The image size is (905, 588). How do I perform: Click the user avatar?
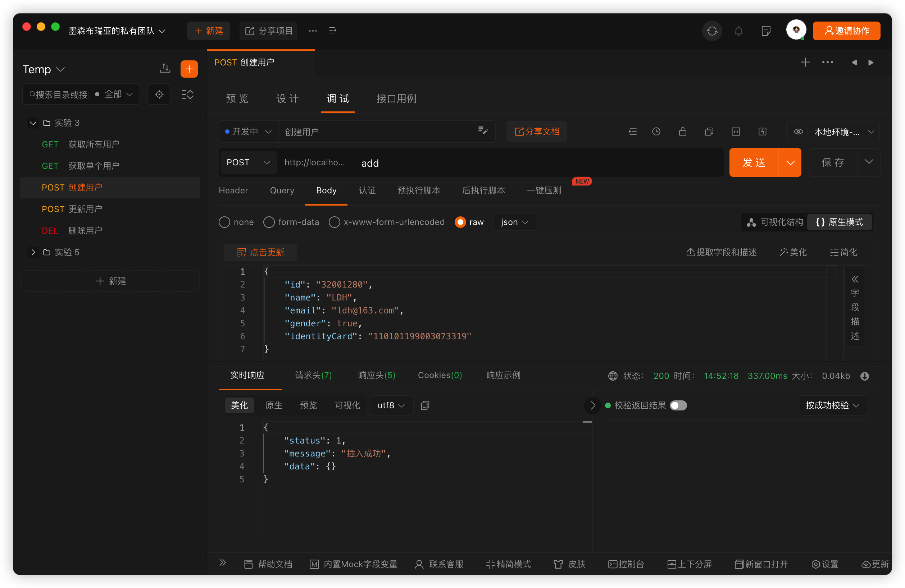(x=796, y=30)
